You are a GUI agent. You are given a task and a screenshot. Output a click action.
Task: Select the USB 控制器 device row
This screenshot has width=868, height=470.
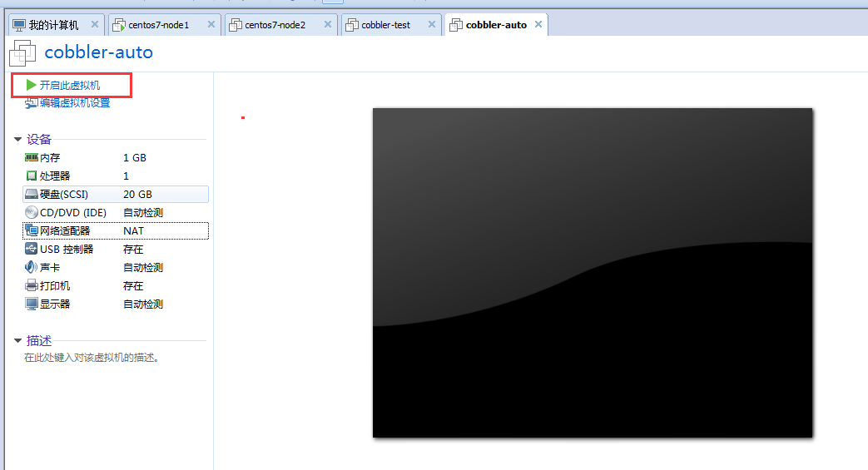click(115, 249)
